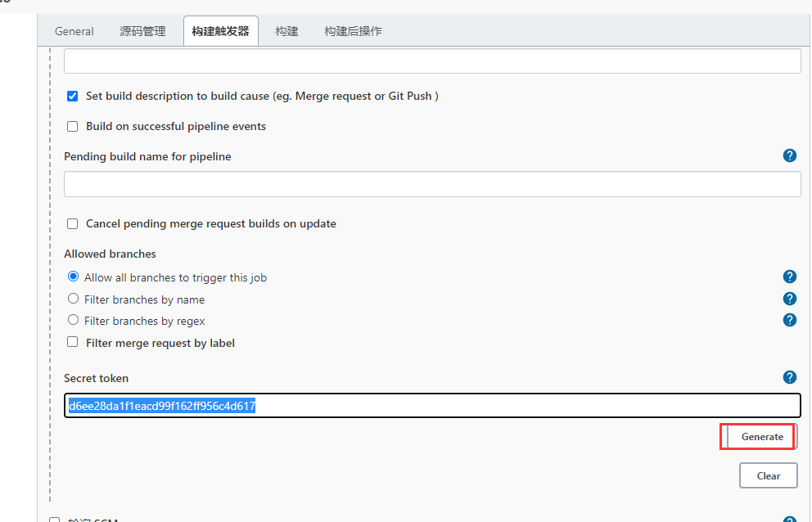
Task: Click the Secret token label
Action: point(96,378)
